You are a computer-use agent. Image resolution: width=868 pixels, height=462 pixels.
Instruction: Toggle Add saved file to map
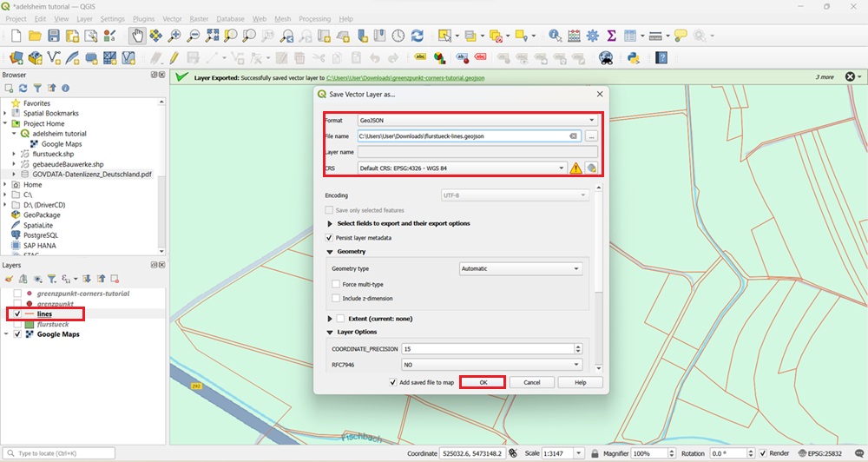click(392, 382)
